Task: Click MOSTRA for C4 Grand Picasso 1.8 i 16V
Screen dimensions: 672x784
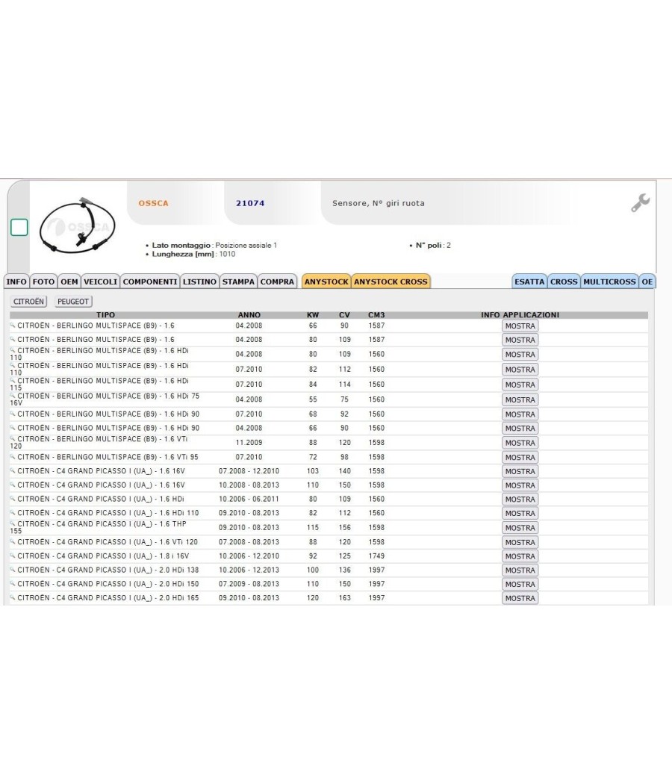Action: pyautogui.click(x=520, y=556)
